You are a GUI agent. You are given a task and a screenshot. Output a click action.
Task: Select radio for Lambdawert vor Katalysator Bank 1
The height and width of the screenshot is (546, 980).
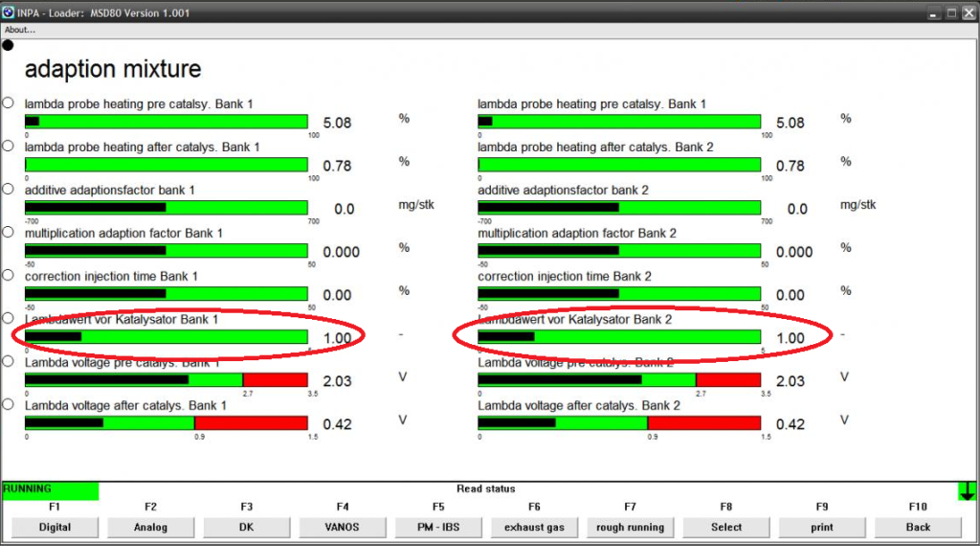[8, 318]
